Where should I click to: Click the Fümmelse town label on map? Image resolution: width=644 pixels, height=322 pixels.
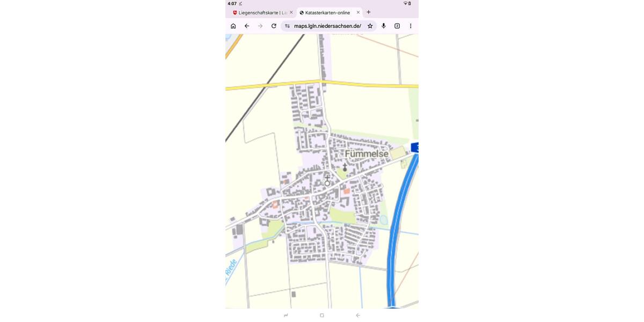point(367,154)
